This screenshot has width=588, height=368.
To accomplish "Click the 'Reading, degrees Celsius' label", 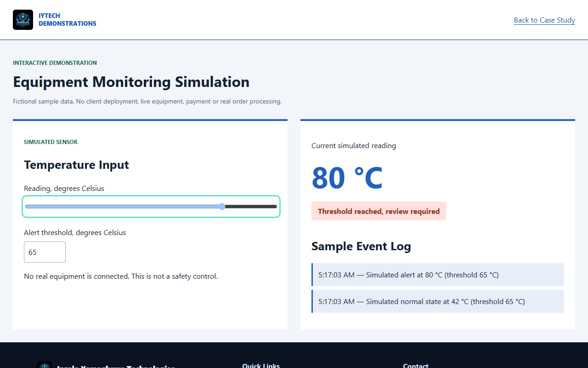I will pos(64,189).
